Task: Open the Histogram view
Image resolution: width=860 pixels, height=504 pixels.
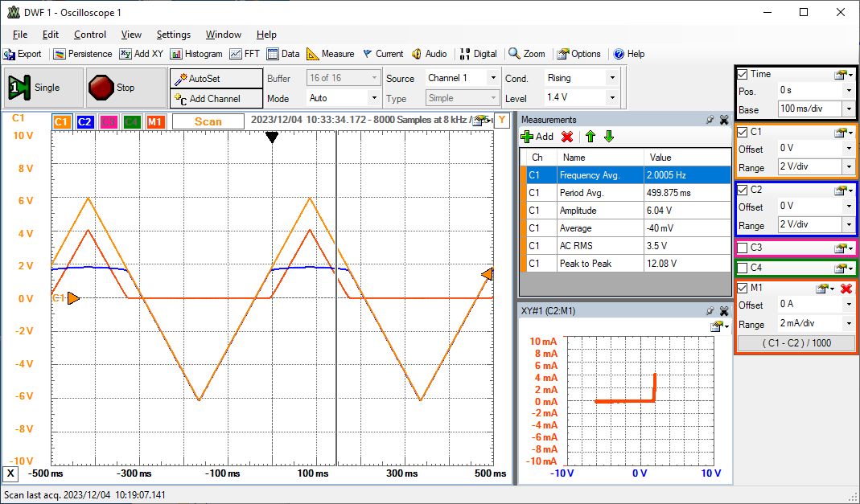Action: (x=196, y=54)
